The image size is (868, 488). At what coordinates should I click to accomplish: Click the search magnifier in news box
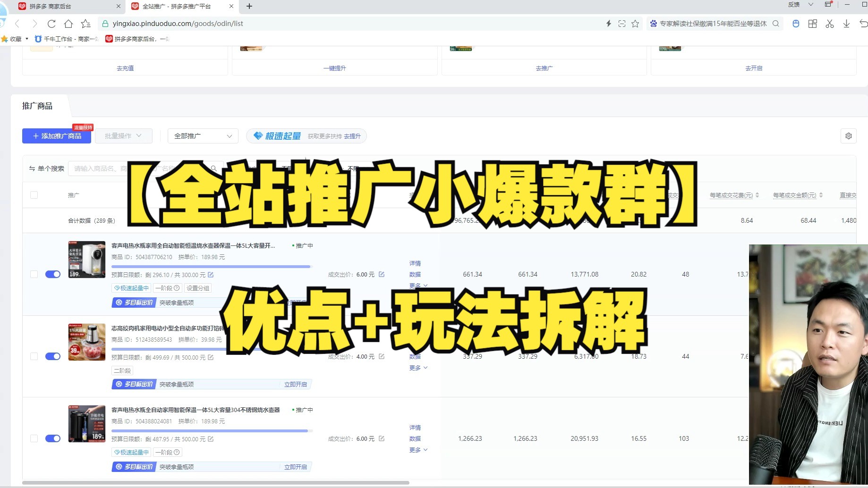pyautogui.click(x=775, y=24)
